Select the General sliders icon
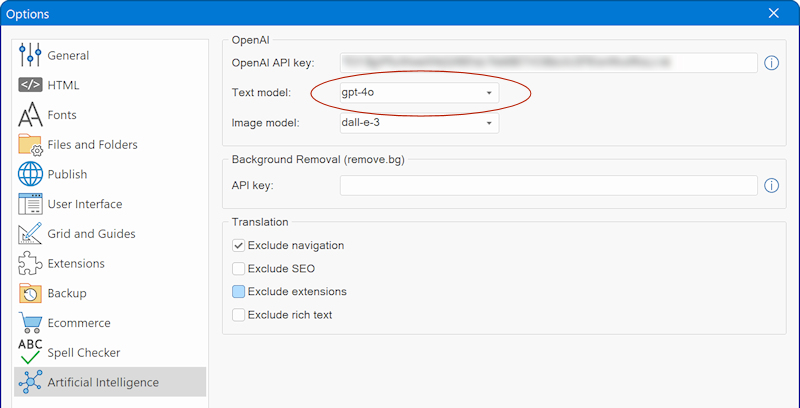Screen dimensions: 800x408 click(x=30, y=55)
